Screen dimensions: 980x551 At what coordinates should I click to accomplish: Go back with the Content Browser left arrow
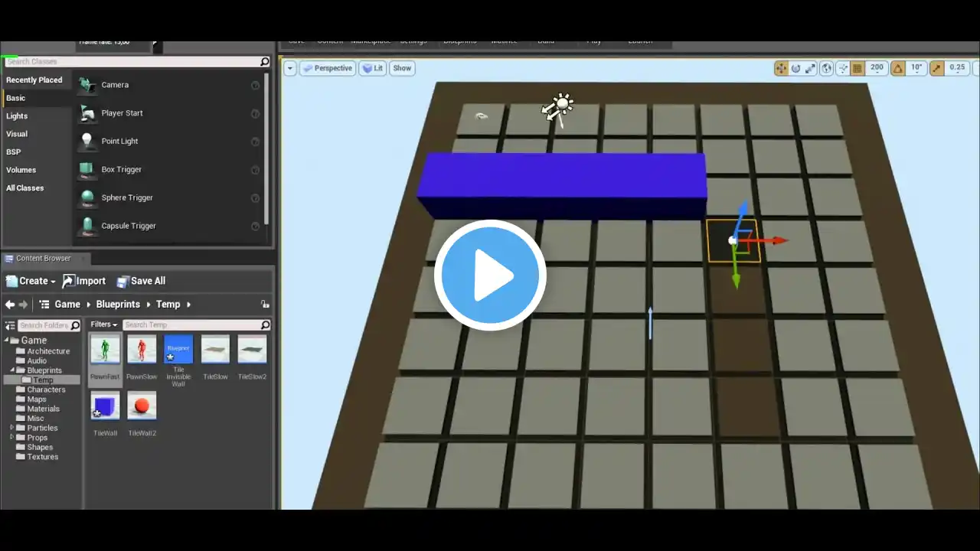(11, 305)
